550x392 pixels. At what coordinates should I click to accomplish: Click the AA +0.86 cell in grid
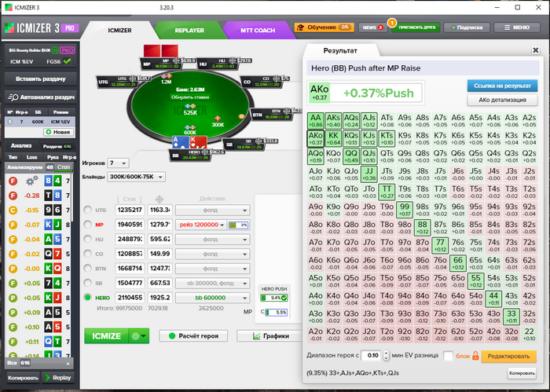click(x=315, y=121)
